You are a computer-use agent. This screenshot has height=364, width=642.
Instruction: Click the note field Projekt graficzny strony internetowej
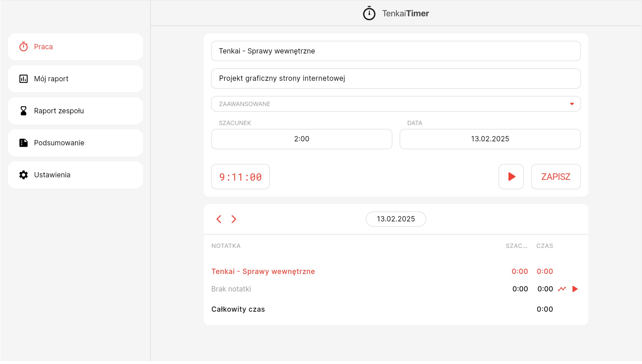[x=396, y=79]
